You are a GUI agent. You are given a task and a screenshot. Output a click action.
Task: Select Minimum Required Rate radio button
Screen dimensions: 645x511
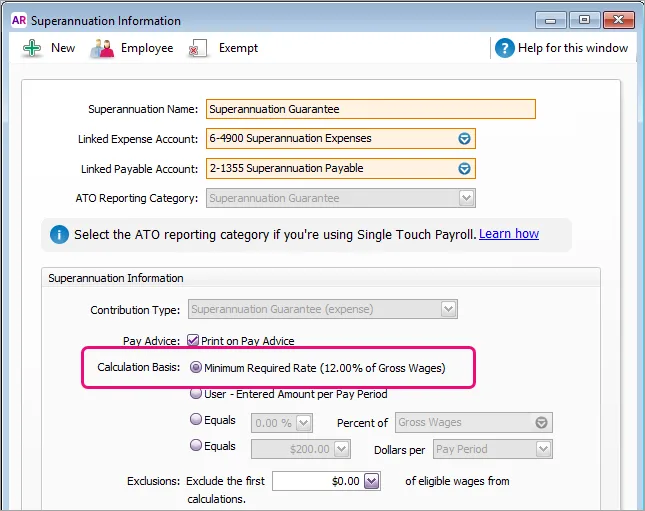[196, 367]
